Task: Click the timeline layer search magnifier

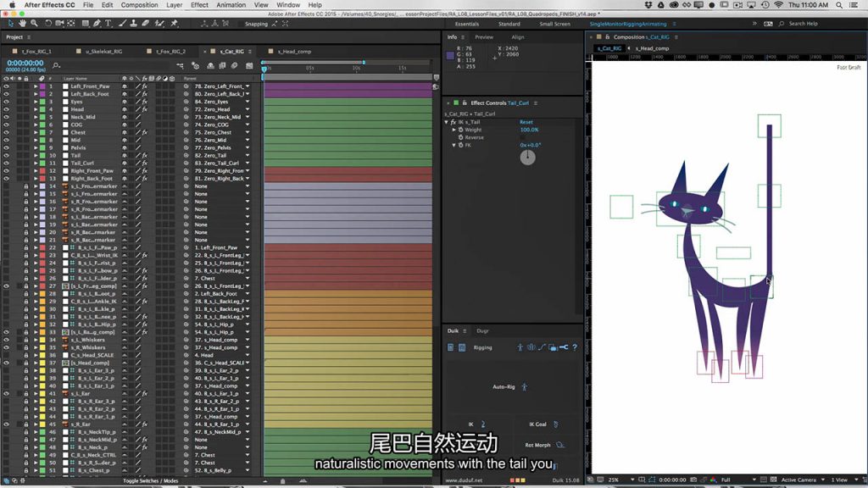Action: click(x=57, y=66)
